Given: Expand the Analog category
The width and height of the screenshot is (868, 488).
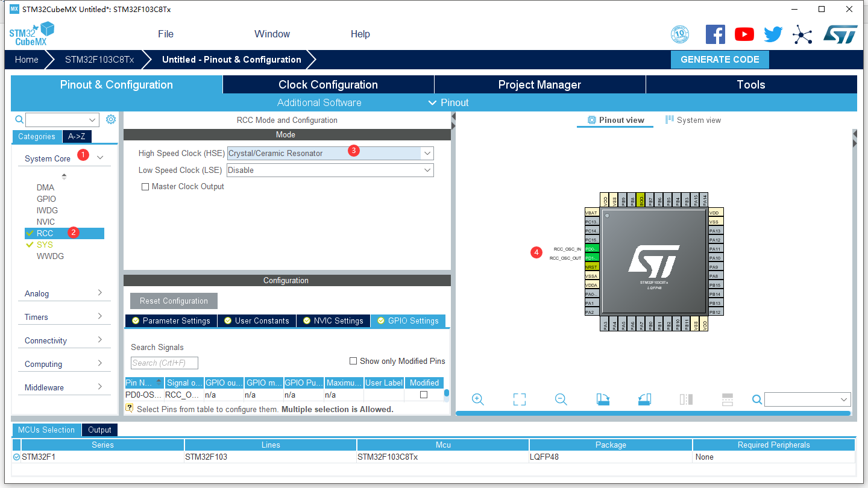Looking at the screenshot, I should [x=100, y=293].
